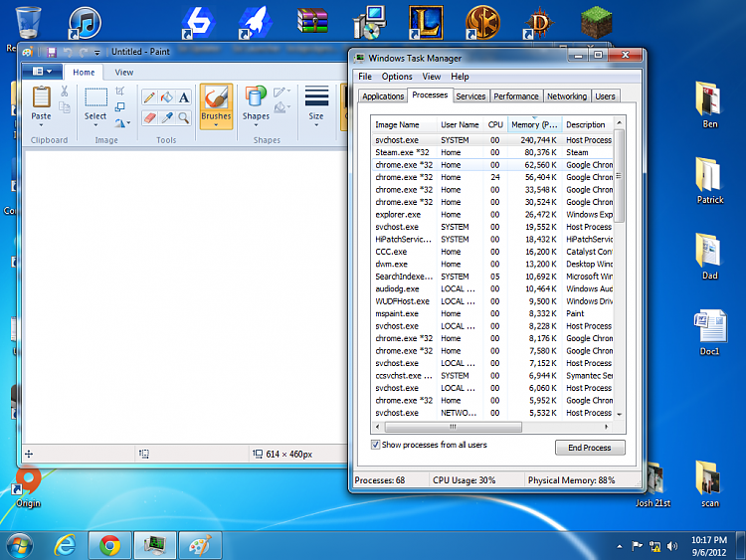This screenshot has width=746, height=560.
Task: Open the Minecraft grass block desktop icon
Action: [x=596, y=22]
